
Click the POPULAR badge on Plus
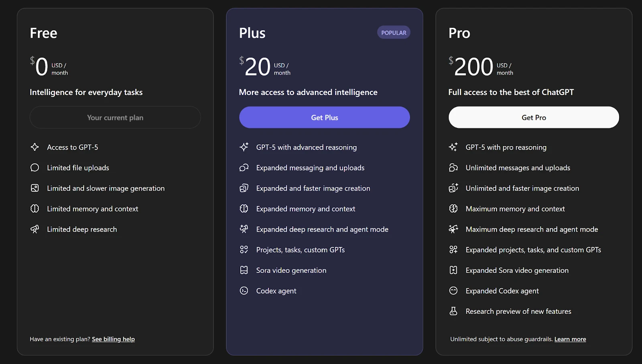[x=393, y=33]
